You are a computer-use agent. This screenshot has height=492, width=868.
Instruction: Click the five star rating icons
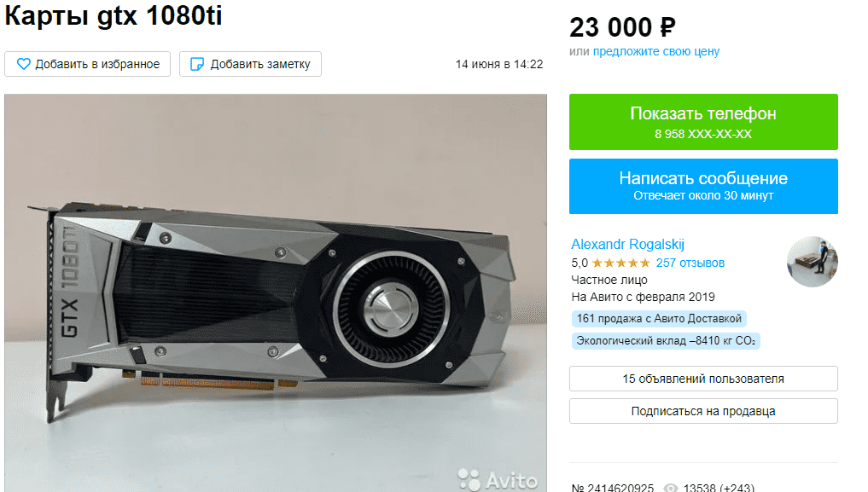[621, 263]
